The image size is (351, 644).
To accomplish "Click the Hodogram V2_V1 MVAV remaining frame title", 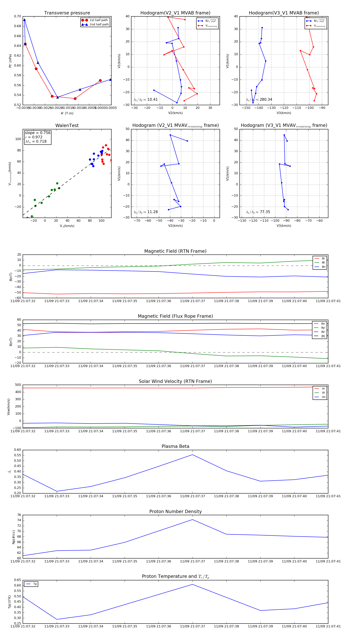I will [175, 125].
